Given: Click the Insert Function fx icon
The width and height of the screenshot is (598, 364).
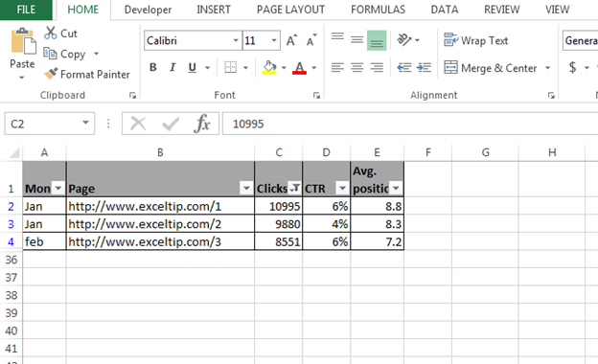Looking at the screenshot, I should [x=202, y=124].
